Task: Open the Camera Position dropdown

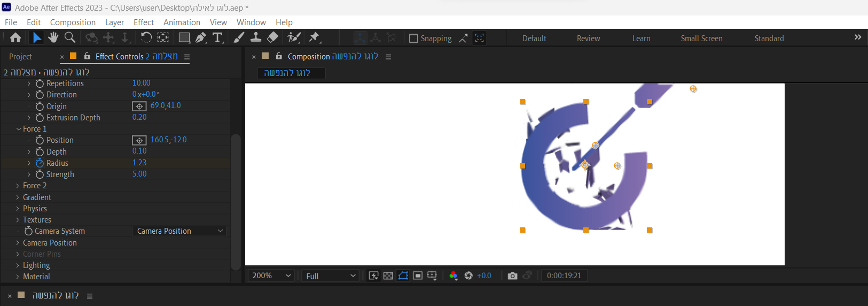Action: click(x=179, y=231)
